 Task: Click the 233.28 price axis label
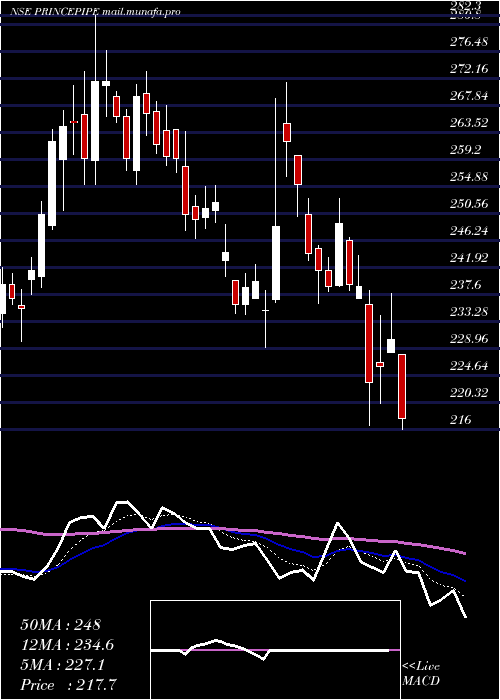468,311
